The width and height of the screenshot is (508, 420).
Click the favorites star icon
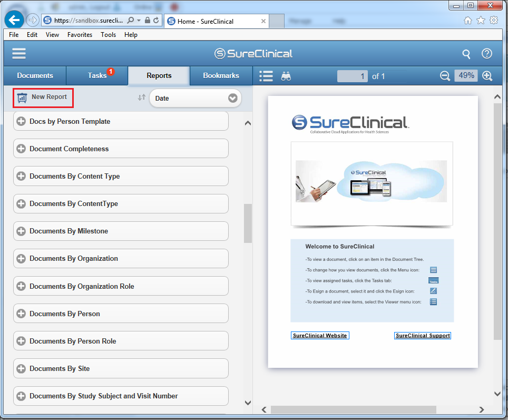pos(481,21)
